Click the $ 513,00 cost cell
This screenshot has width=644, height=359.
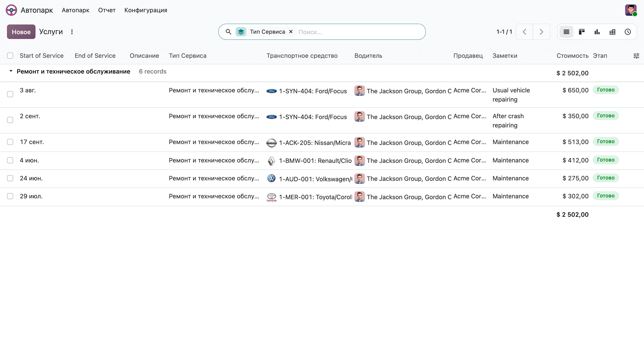575,142
